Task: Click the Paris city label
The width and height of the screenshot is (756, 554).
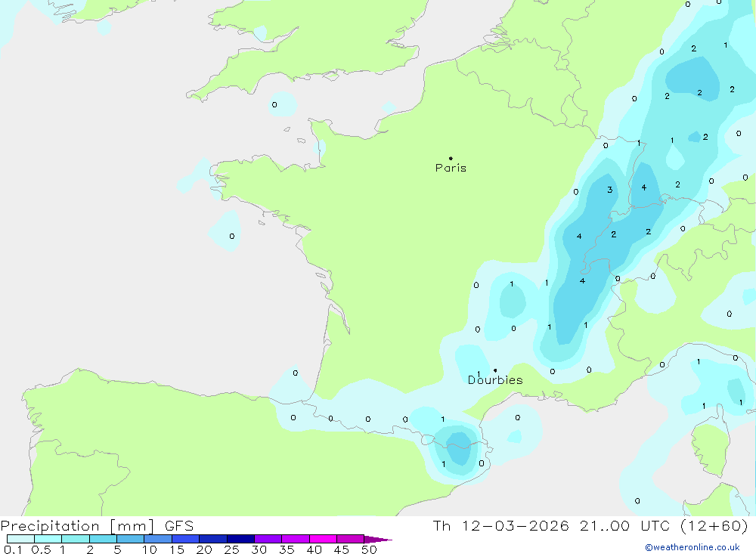Action: click(451, 168)
